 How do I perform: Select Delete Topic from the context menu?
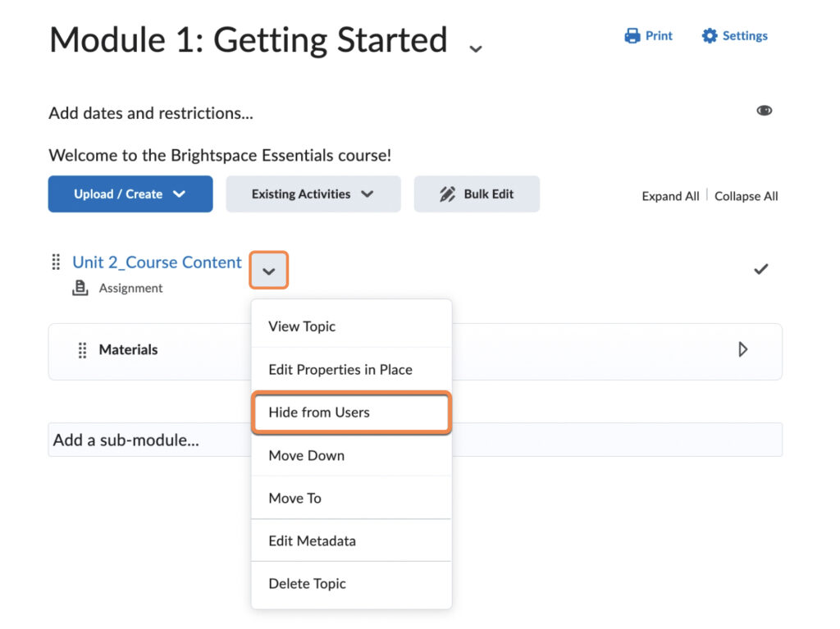click(x=308, y=584)
